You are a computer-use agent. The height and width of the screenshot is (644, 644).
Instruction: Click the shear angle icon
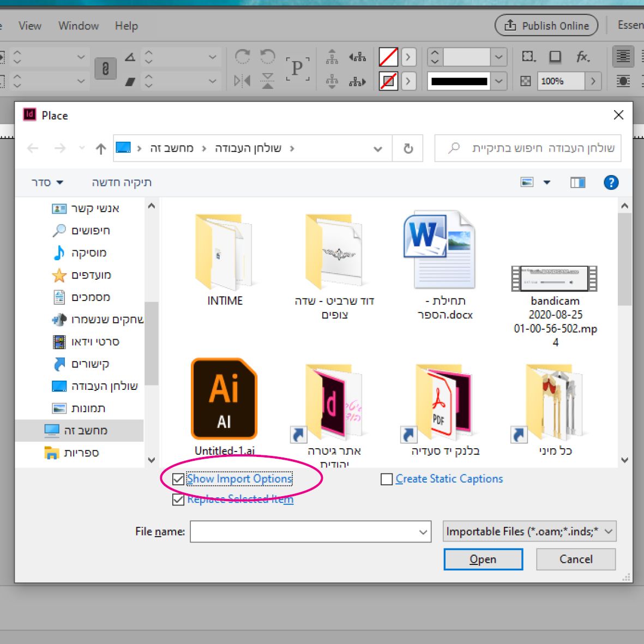[130, 82]
